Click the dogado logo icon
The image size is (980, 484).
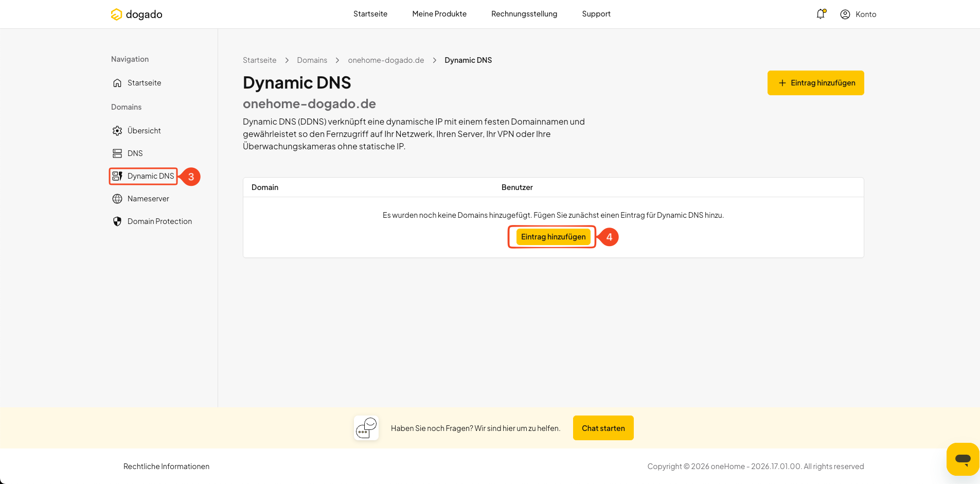click(x=117, y=14)
